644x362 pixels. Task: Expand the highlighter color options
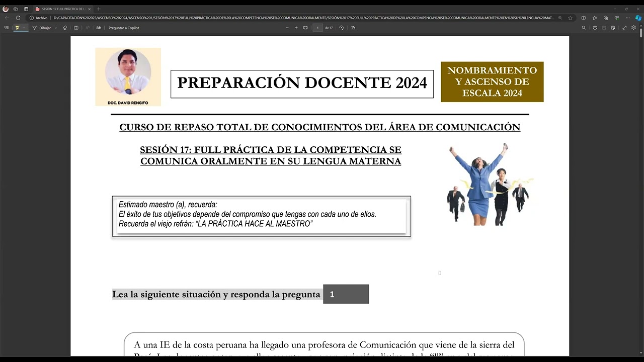(x=24, y=28)
